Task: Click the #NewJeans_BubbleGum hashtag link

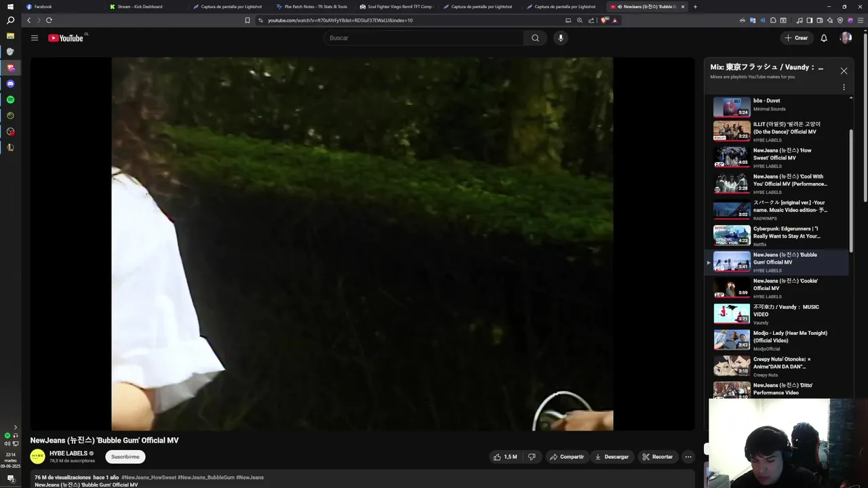Action: pos(205,477)
